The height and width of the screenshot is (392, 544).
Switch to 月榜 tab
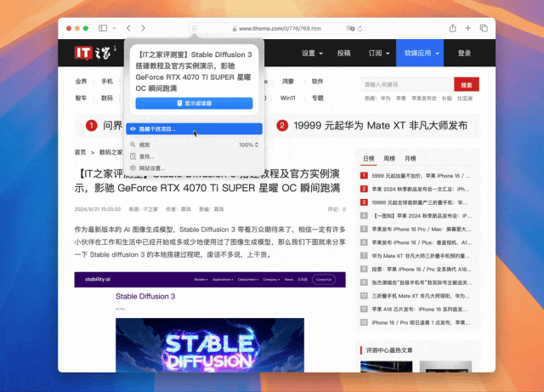pyautogui.click(x=410, y=159)
